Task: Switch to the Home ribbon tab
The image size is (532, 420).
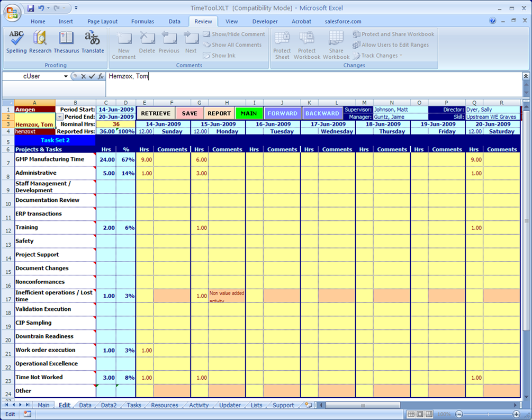Action: 38,21
